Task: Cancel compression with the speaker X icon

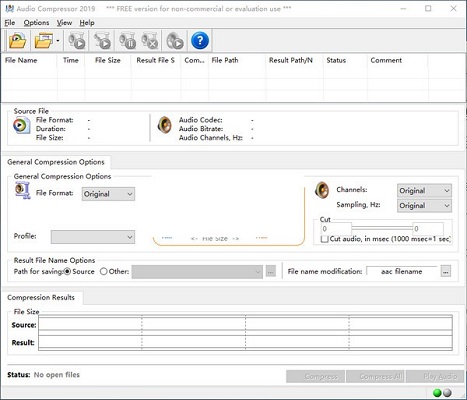Action: click(149, 41)
